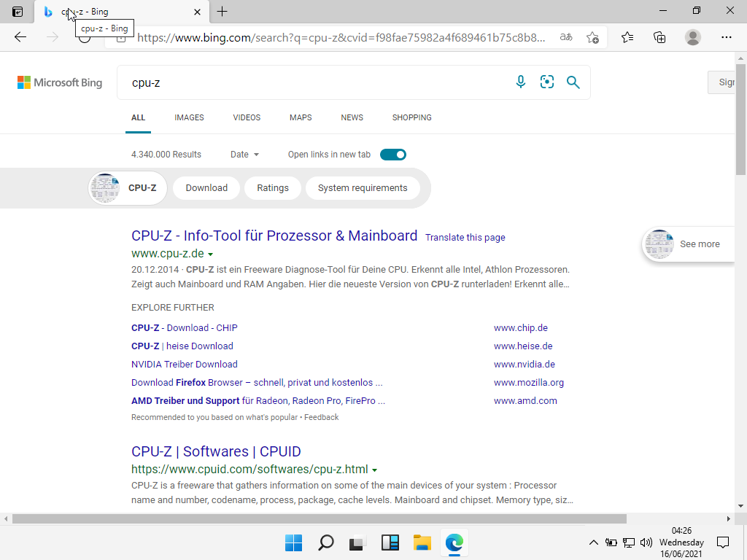The height and width of the screenshot is (560, 747).
Task: Open the Date filter dropdown
Action: point(244,155)
